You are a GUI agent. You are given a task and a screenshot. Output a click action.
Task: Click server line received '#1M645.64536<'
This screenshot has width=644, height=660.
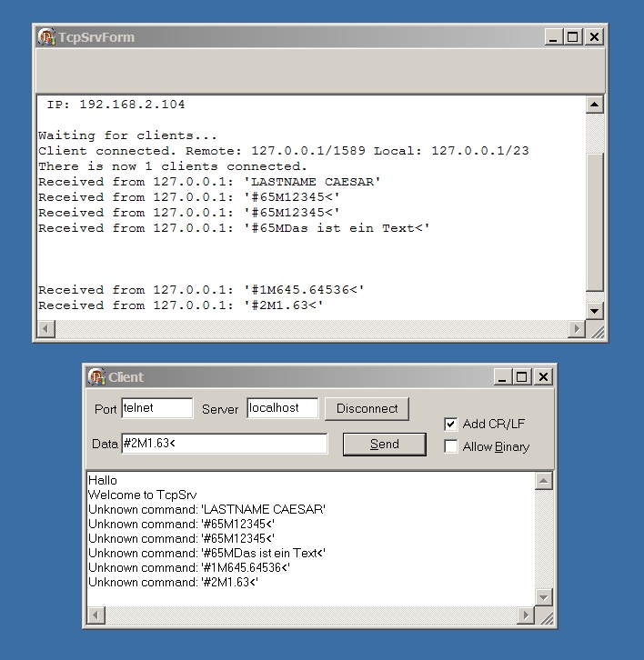point(201,290)
